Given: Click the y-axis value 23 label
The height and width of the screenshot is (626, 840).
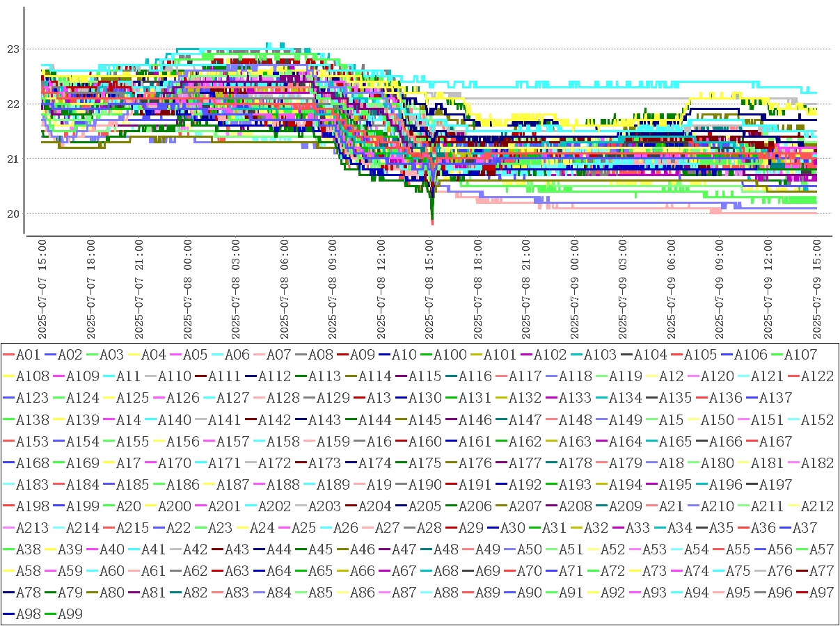Looking at the screenshot, I should coord(13,49).
